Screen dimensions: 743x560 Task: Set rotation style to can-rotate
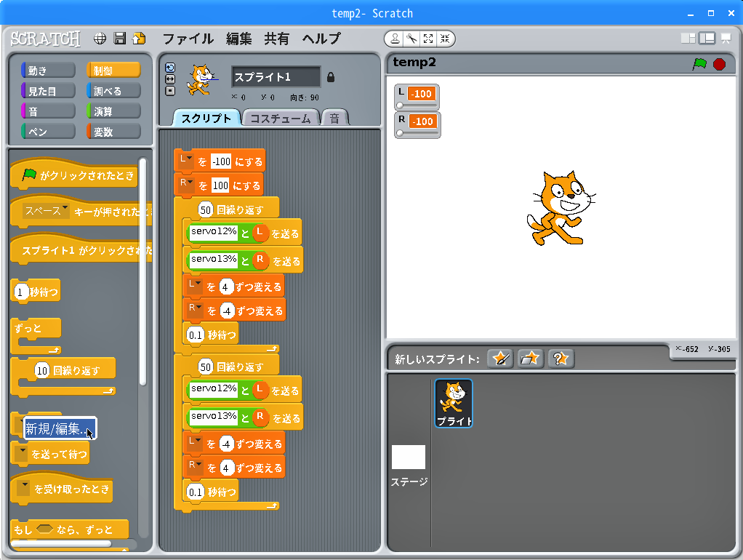(x=170, y=68)
